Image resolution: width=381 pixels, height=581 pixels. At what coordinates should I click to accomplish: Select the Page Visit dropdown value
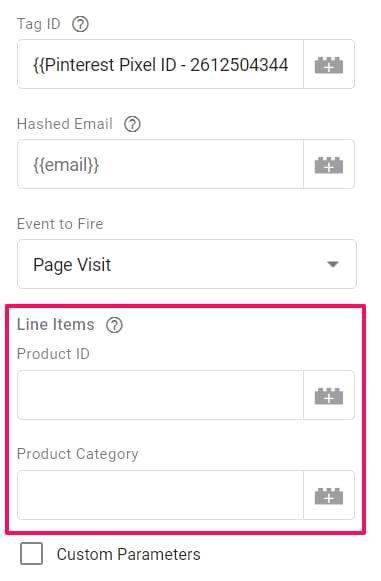click(72, 265)
